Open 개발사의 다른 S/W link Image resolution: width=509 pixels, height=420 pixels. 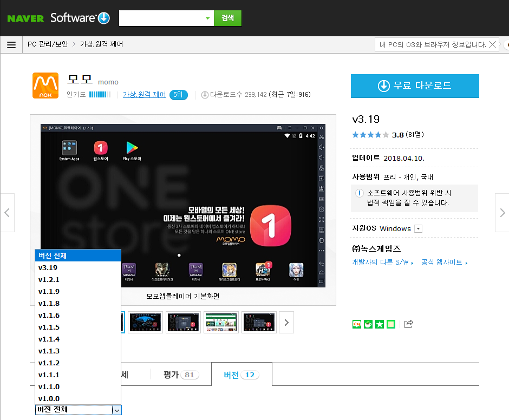click(383, 262)
